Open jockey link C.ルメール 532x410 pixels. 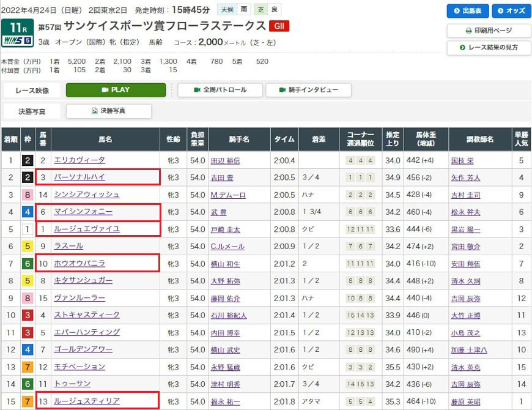click(x=227, y=246)
